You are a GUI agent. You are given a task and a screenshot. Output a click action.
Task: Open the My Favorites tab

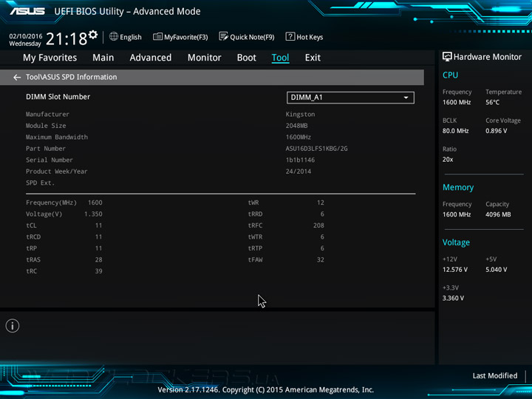point(50,58)
